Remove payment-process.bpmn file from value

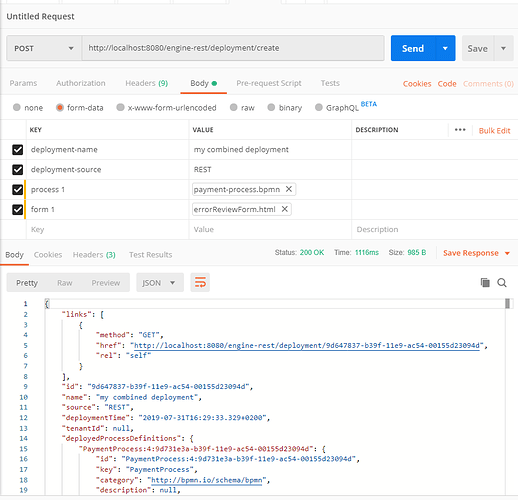pyautogui.click(x=289, y=189)
